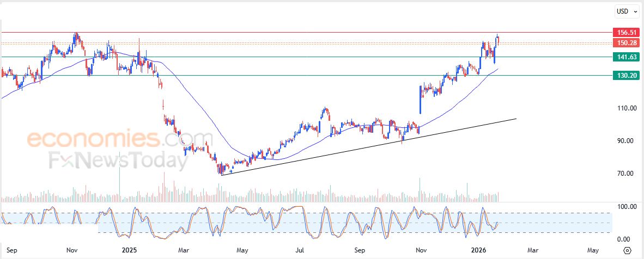Select the 130.20 price label
The height and width of the screenshot is (259, 644).
(x=625, y=76)
